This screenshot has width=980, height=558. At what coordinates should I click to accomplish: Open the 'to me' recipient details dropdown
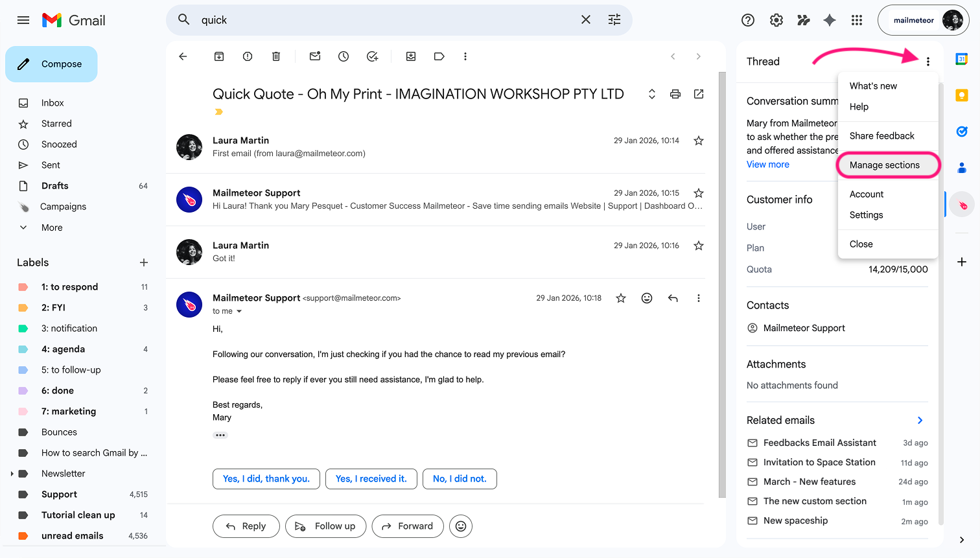click(x=227, y=311)
